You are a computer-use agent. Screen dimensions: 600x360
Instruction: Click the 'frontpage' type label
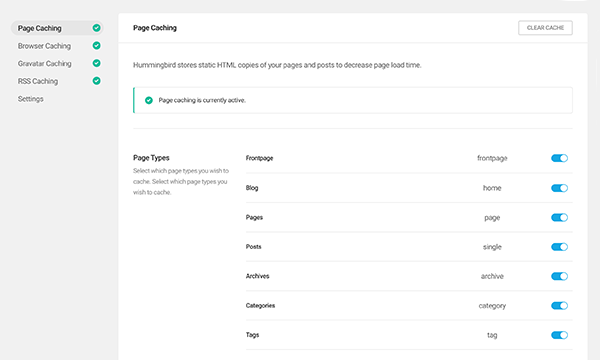[492, 158]
